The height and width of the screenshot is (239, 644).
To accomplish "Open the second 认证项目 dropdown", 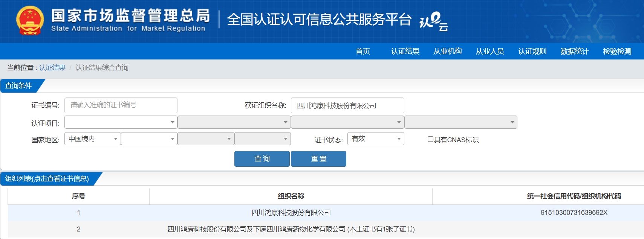I will [234, 122].
